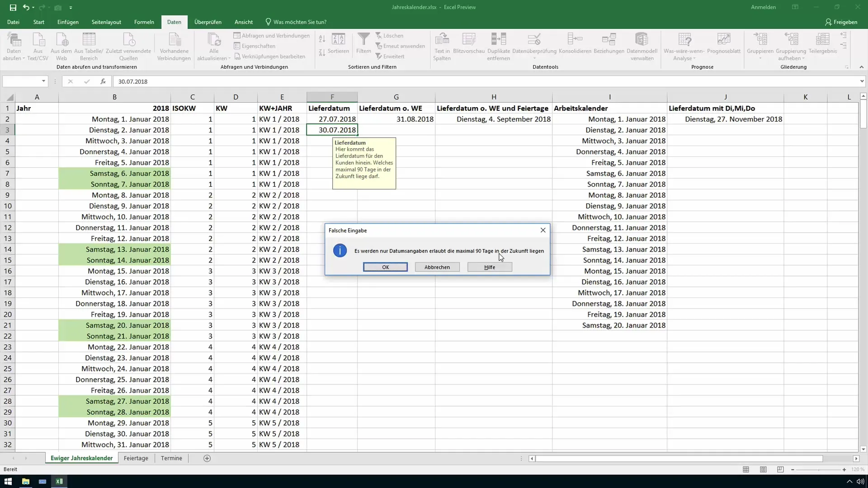The image size is (868, 488).
Task: Expand the formula bar chevron
Action: [862, 81]
